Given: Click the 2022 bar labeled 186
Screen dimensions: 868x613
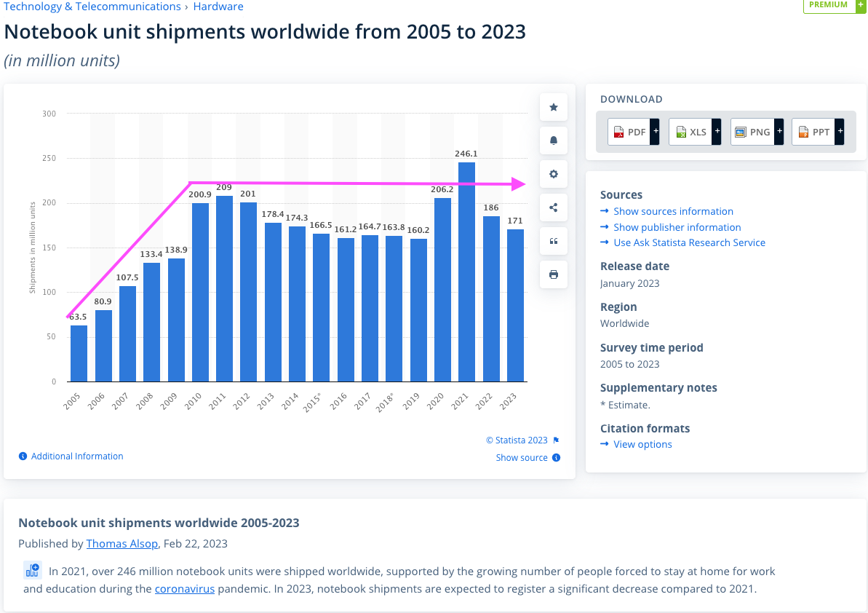Looking at the screenshot, I should pos(491,299).
